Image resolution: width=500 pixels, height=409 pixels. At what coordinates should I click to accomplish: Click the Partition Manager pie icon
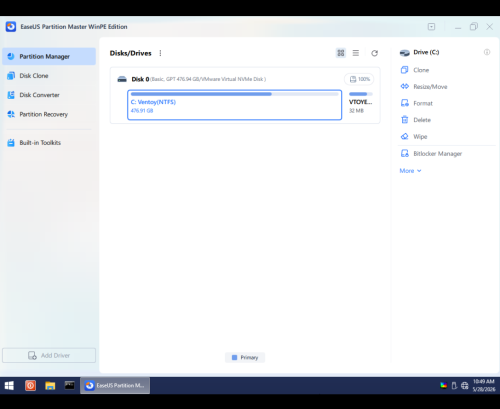point(11,56)
